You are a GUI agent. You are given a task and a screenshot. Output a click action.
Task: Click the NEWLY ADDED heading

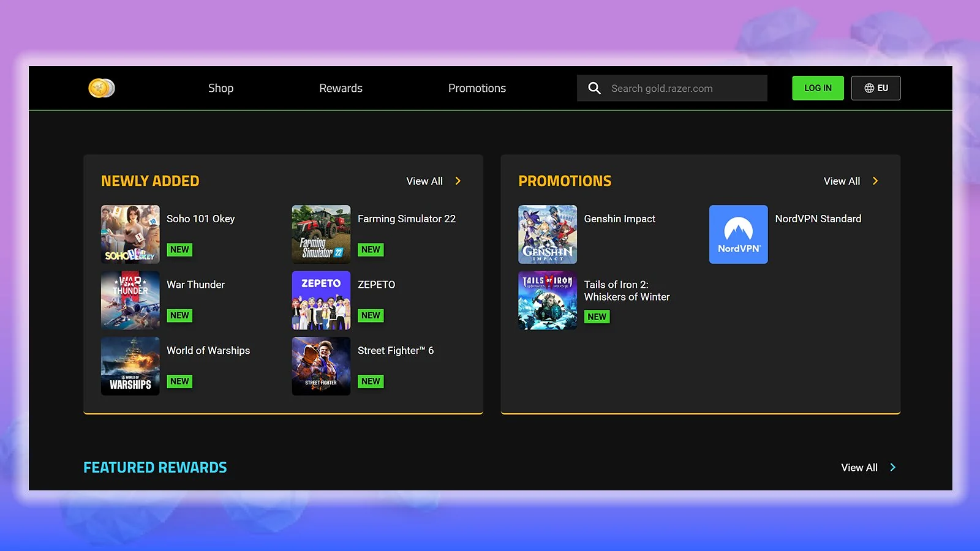tap(150, 181)
